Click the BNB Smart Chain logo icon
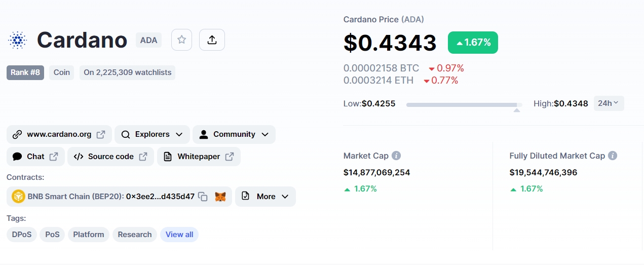644x266 pixels. point(18,197)
